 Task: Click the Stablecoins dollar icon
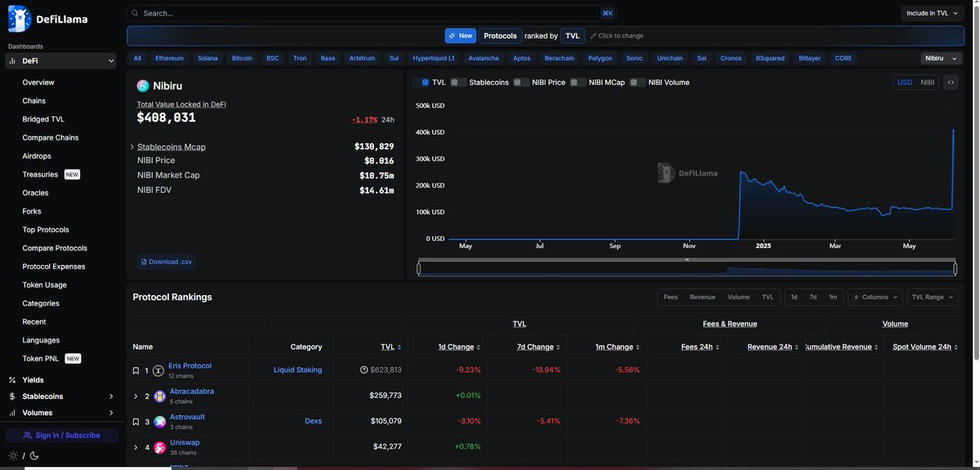coord(12,396)
